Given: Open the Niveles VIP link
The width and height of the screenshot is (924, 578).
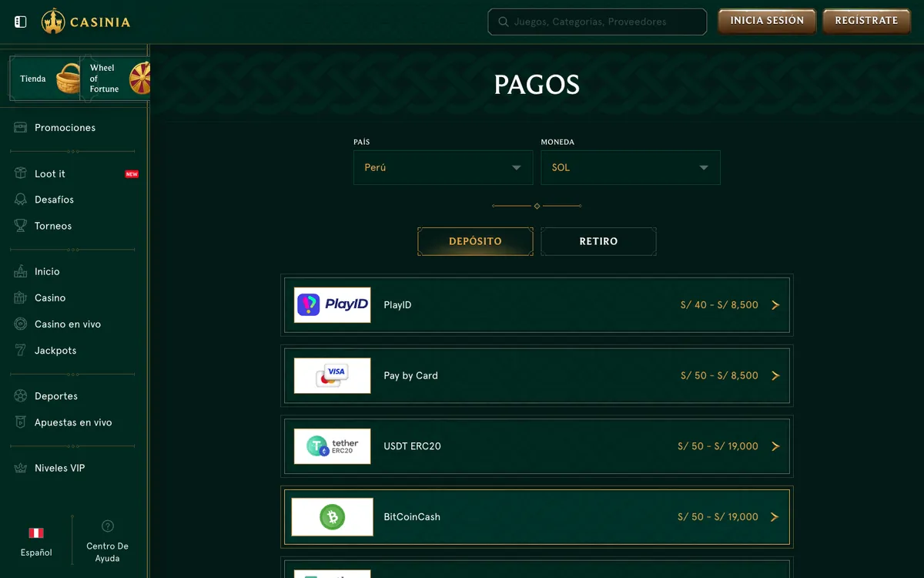Looking at the screenshot, I should pyautogui.click(x=59, y=468).
